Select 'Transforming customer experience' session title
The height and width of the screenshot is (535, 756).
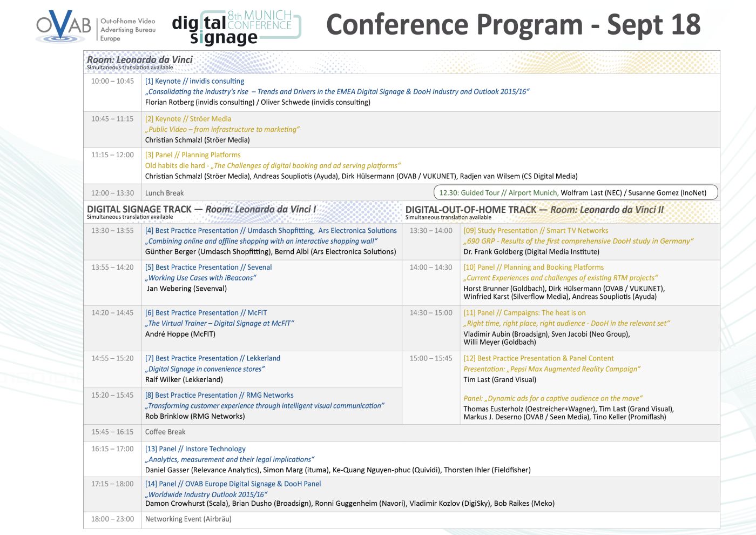pos(265,406)
